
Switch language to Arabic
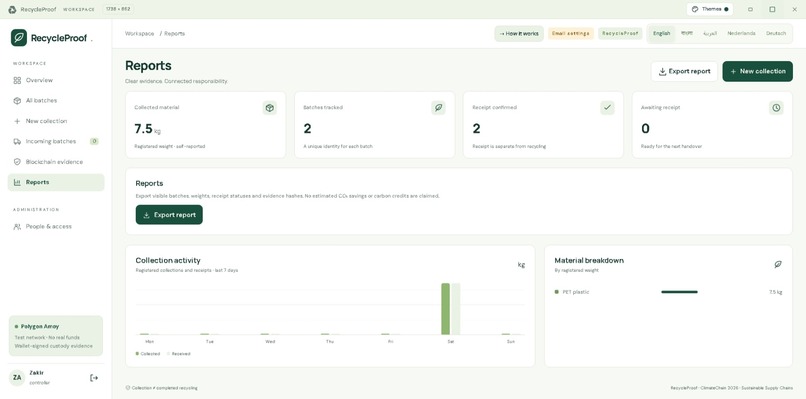[x=710, y=33]
